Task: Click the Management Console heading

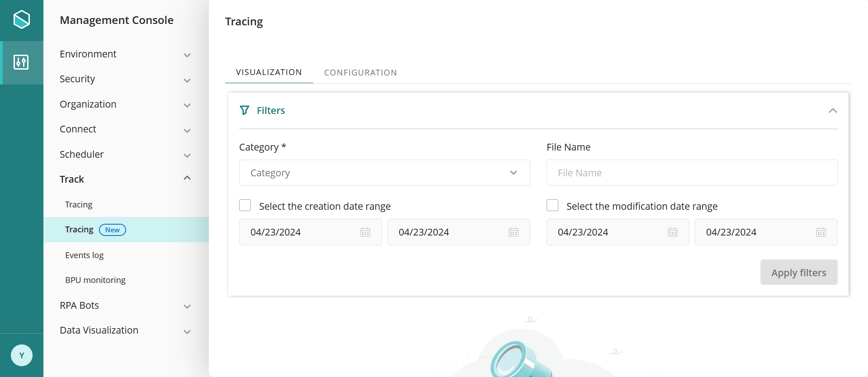Action: [117, 20]
